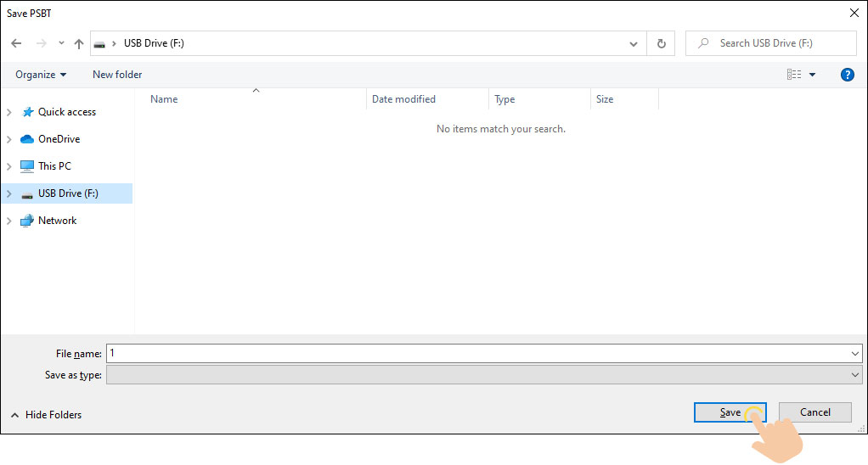The width and height of the screenshot is (868, 465).
Task: Select the Network item in sidebar
Action: click(x=57, y=221)
